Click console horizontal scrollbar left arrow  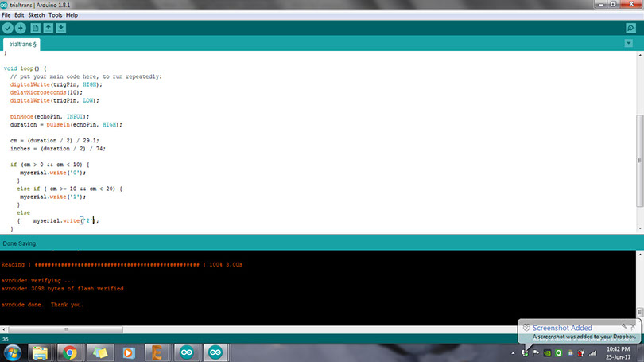tap(4, 329)
